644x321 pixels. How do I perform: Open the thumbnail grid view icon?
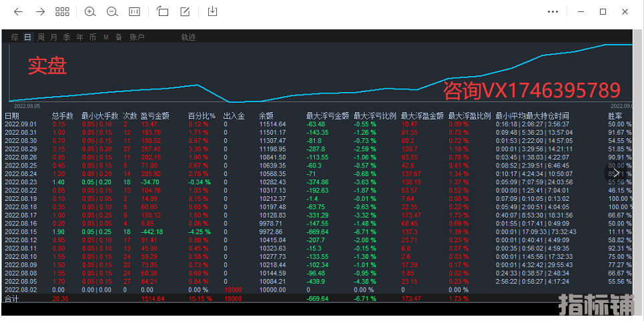(x=62, y=12)
